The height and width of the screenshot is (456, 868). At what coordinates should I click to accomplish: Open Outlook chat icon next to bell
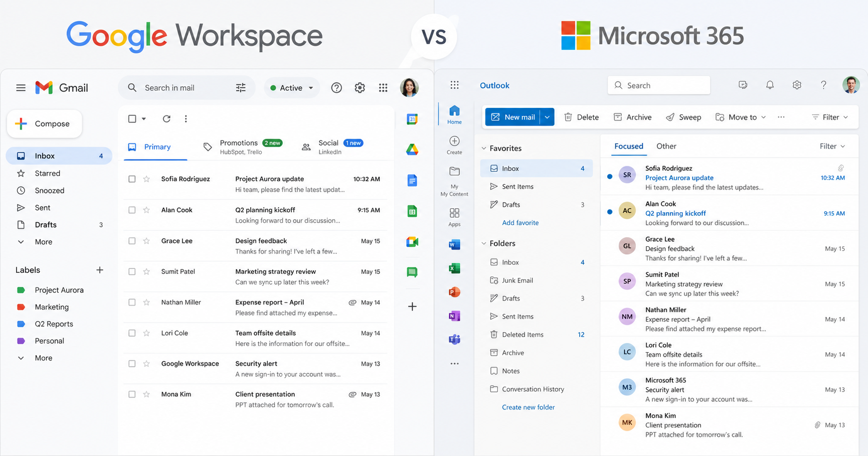(x=743, y=85)
